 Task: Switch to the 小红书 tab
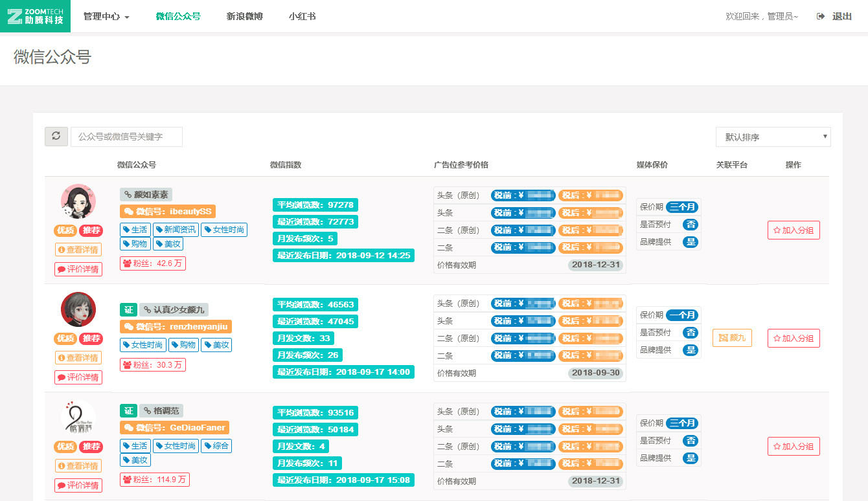(302, 17)
